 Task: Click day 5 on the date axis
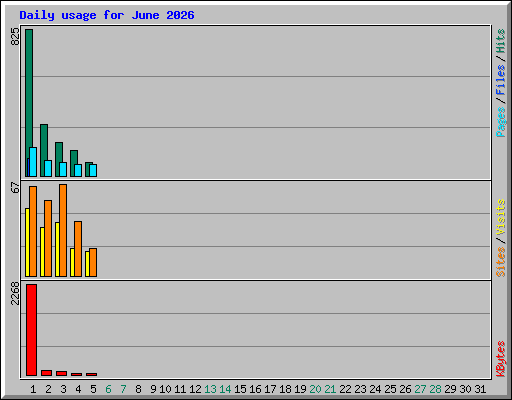click(x=93, y=389)
